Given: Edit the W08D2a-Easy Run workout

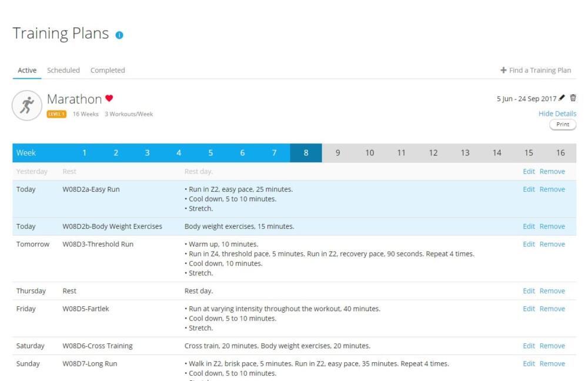Looking at the screenshot, I should (x=529, y=189).
